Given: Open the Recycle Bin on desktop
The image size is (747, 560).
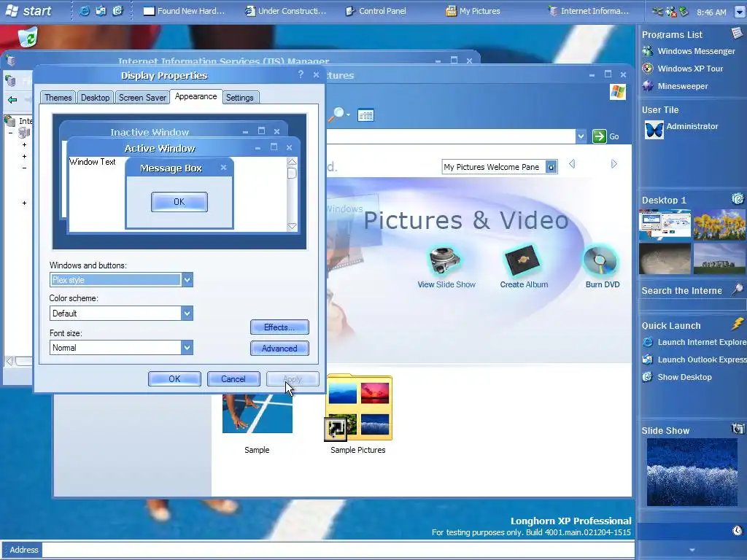Looking at the screenshot, I should pos(28,37).
